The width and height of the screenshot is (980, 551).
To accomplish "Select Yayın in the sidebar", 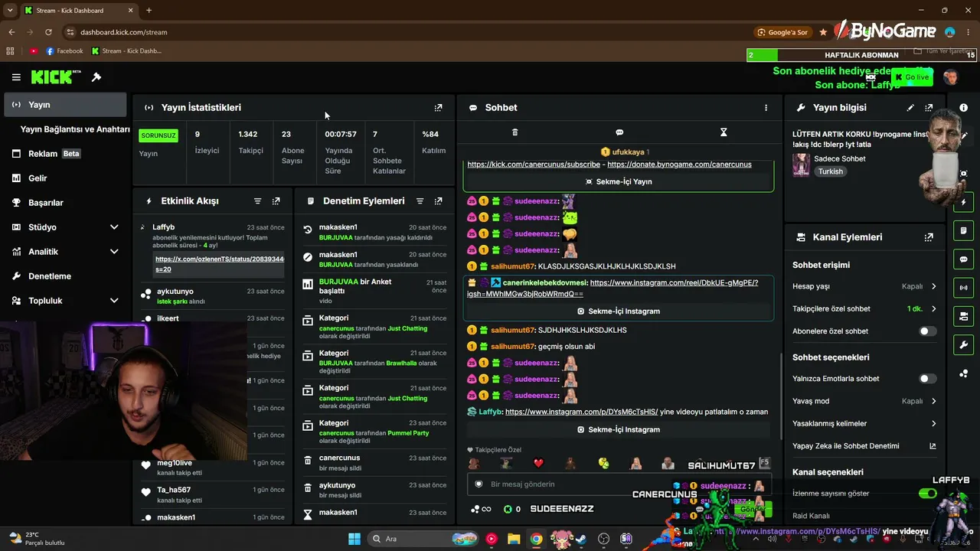I will click(x=64, y=105).
